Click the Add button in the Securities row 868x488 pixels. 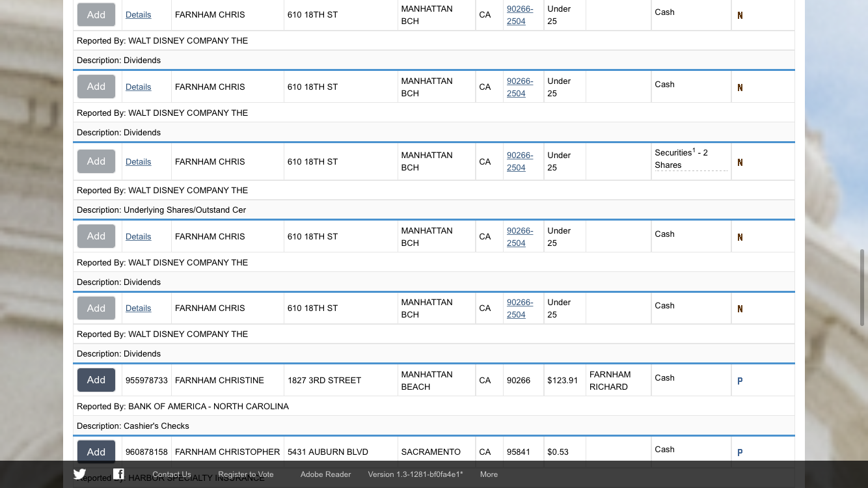coord(96,161)
